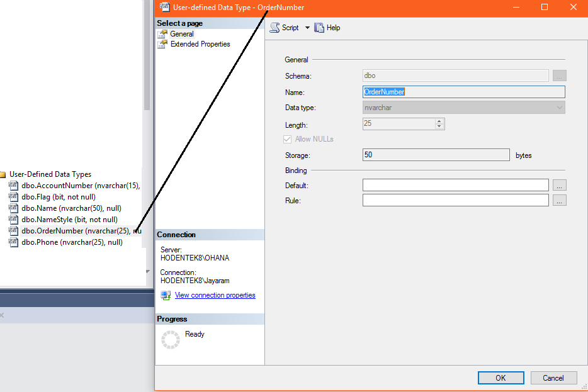The width and height of the screenshot is (588, 392).
Task: Increase Length using the up stepper arrow
Action: coord(440,121)
